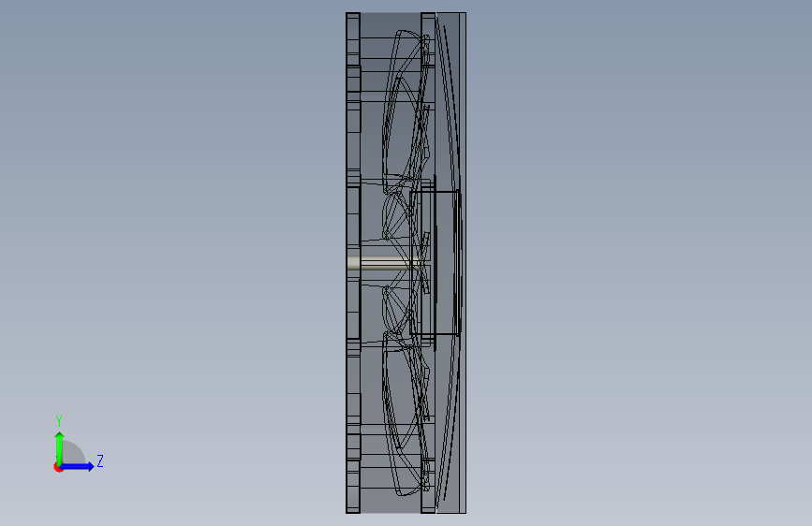The height and width of the screenshot is (526, 812).
Task: Click the blue Z axis arrow of the triad
Action: 78,466
